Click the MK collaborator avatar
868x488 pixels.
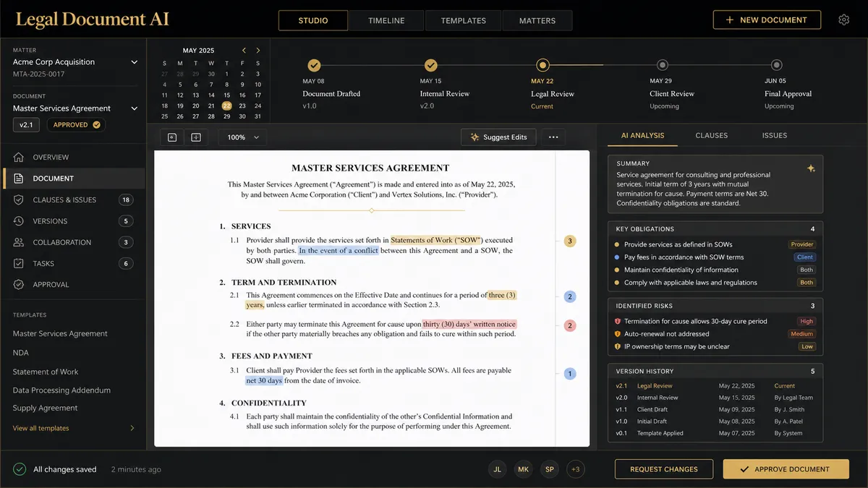[x=523, y=469]
